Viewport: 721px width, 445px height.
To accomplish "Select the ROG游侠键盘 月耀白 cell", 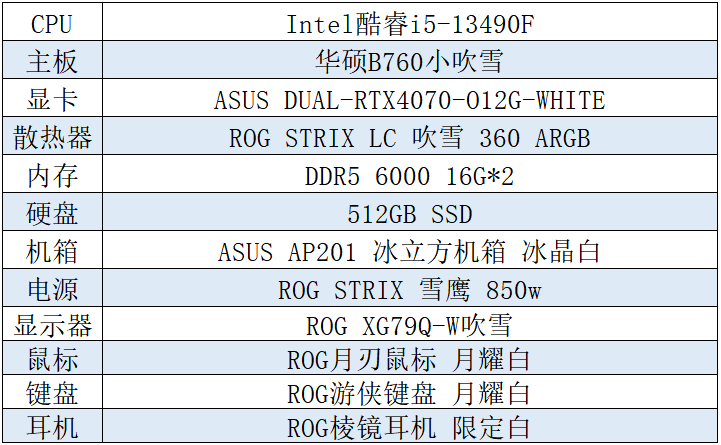I will click(409, 393).
